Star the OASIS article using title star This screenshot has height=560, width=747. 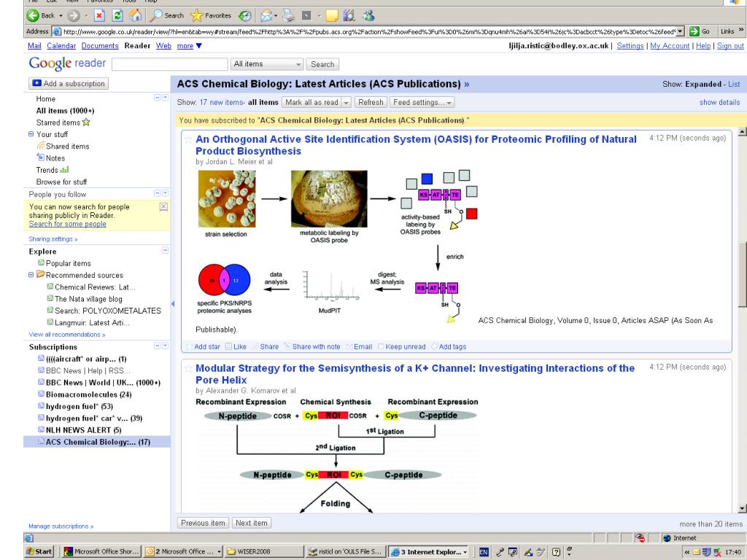pyautogui.click(x=189, y=139)
